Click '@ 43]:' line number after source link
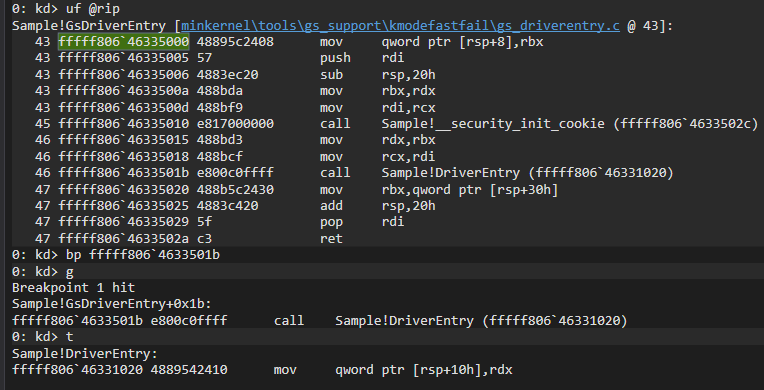The width and height of the screenshot is (764, 390). point(650,25)
